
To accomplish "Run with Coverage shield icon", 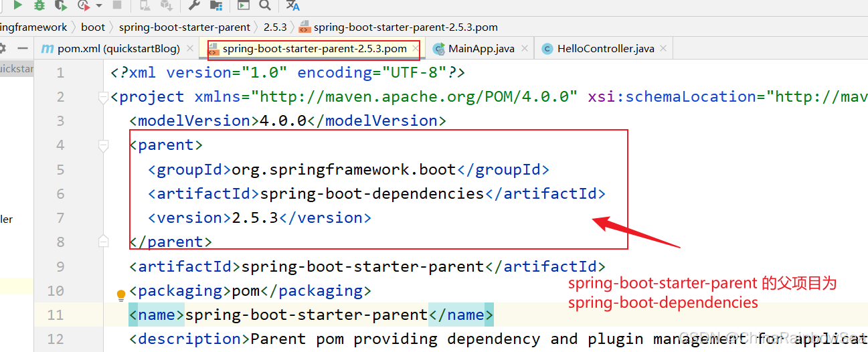I will coord(61,5).
